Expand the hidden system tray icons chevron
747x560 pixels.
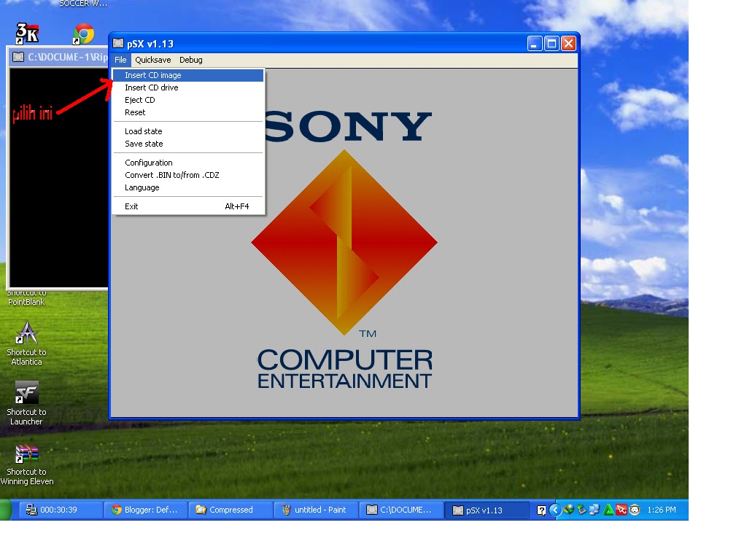point(555,510)
